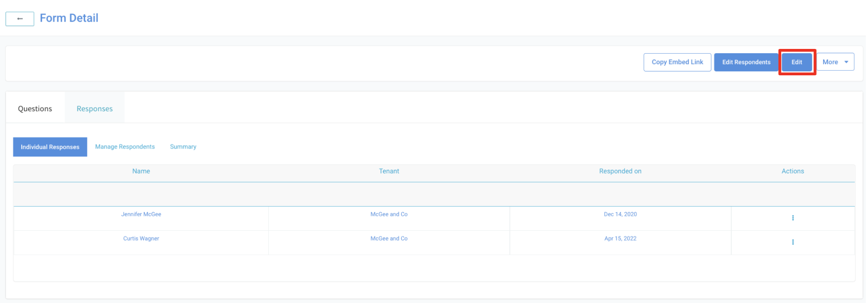Open Jennifer McGee's response
This screenshot has width=868, height=303.
141,214
